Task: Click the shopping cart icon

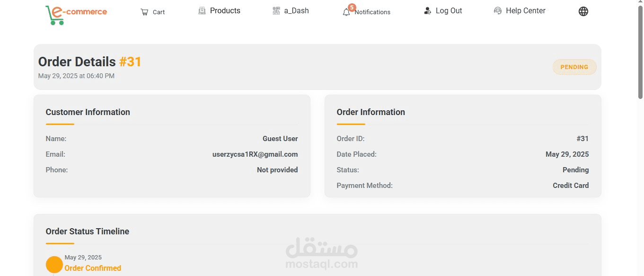Action: tap(144, 12)
